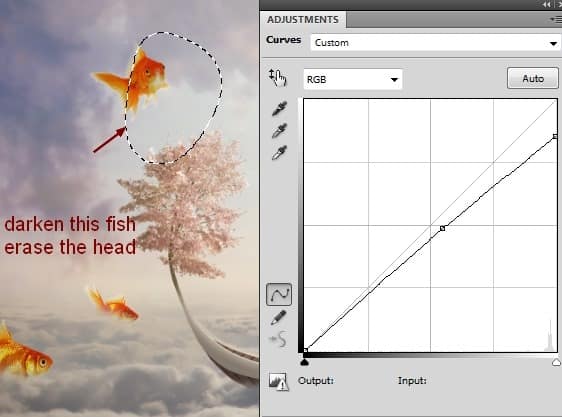Image resolution: width=562 pixels, height=417 pixels.
Task: Select the on-image targeted adjustment tool
Action: pyautogui.click(x=278, y=77)
